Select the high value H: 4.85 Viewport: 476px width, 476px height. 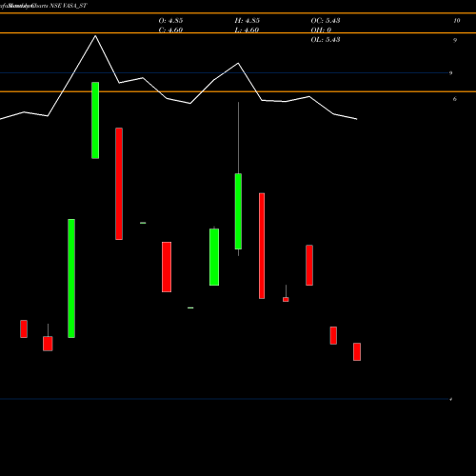(248, 21)
